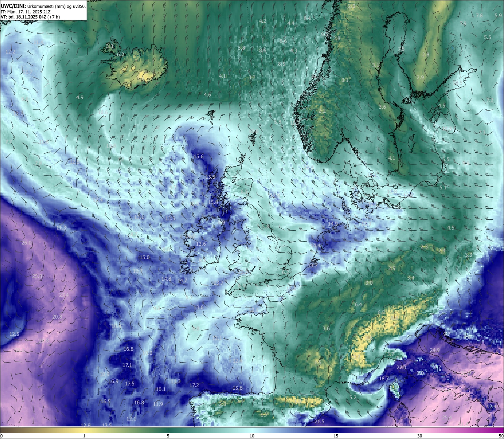
Task: Click the green color bar segment near label 5
Action: (168, 430)
